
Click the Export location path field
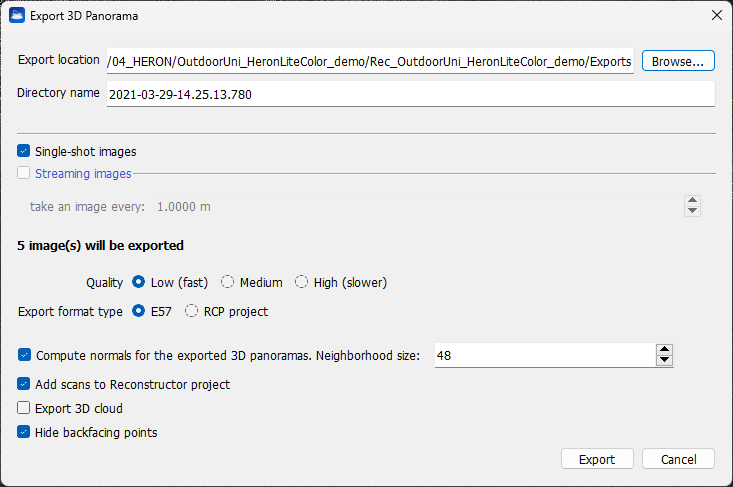coord(370,61)
